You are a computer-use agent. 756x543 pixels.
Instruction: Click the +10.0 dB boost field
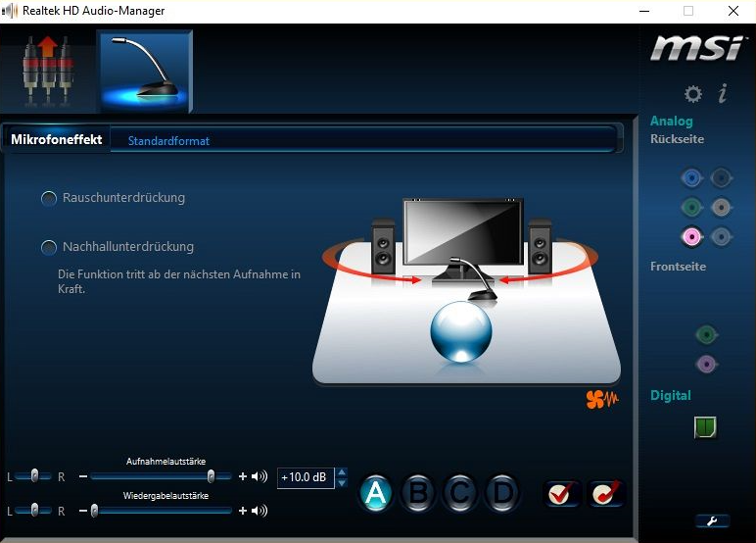[x=306, y=477]
